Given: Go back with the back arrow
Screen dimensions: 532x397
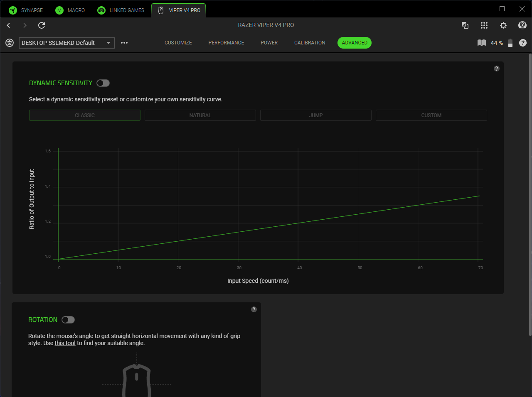Looking at the screenshot, I should click(8, 25).
